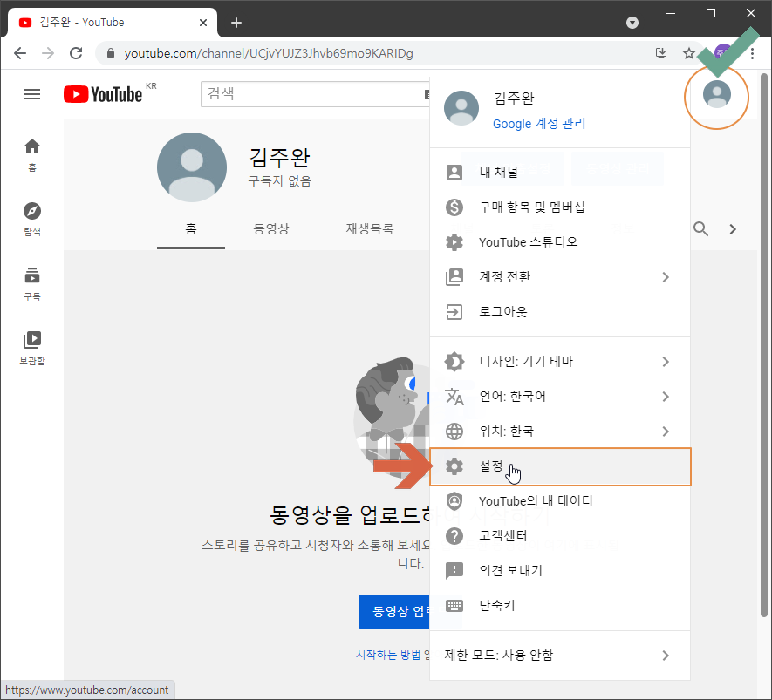Close the 김주완 - YouTube tab
This screenshot has width=772, height=700.
[203, 23]
